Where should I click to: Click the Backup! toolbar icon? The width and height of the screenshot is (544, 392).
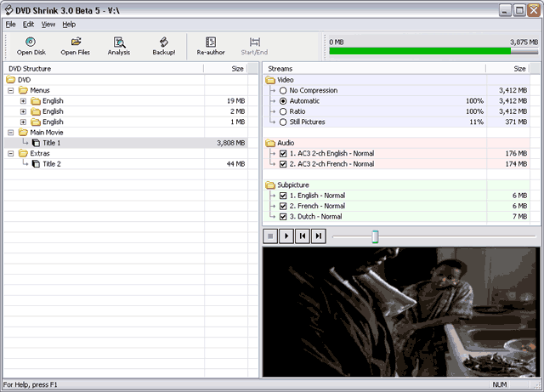164,42
